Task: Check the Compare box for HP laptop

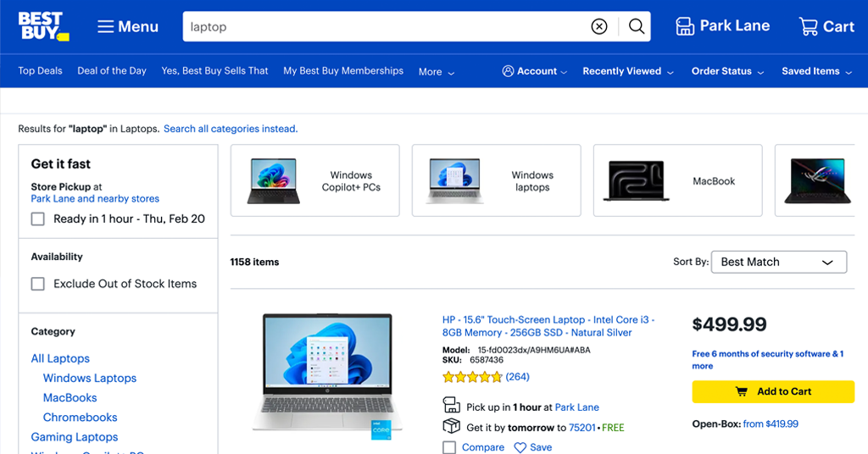Action: click(449, 447)
